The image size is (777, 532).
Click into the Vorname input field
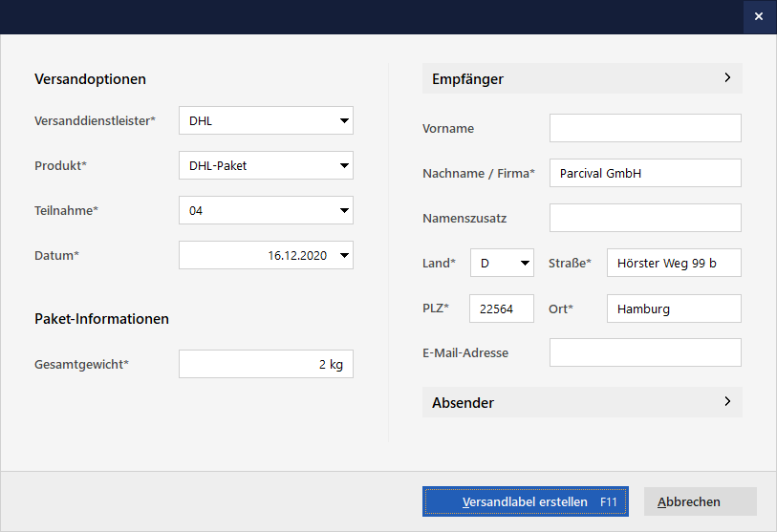[645, 129]
